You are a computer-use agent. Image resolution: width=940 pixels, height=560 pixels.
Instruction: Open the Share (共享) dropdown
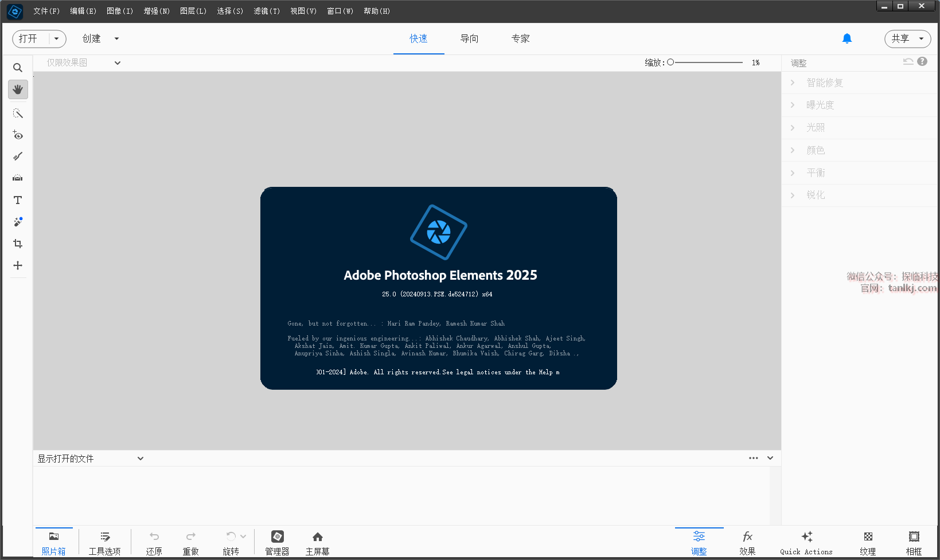[907, 38]
